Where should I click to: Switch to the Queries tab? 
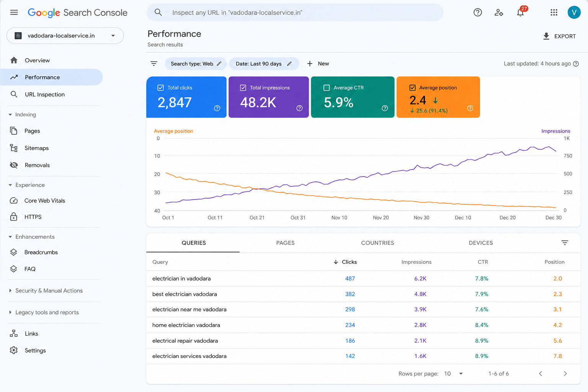[x=194, y=243]
